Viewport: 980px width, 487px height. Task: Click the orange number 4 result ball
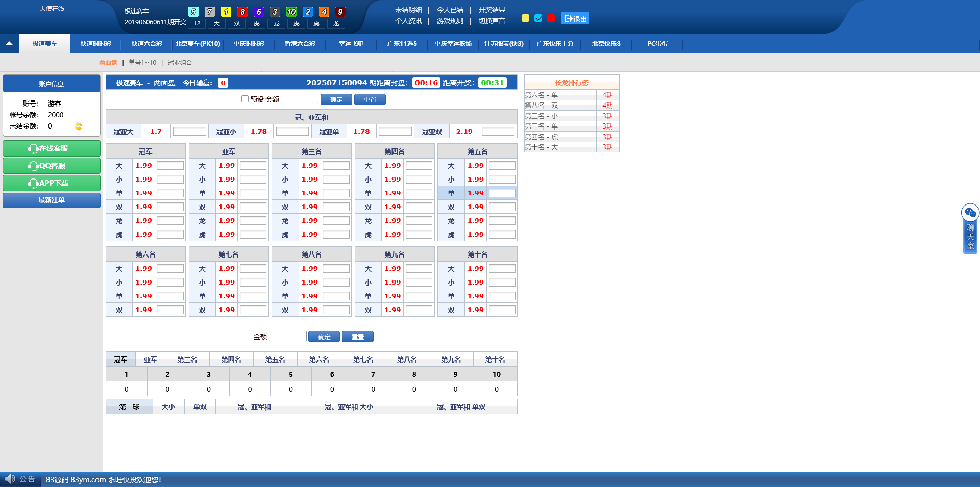324,12
